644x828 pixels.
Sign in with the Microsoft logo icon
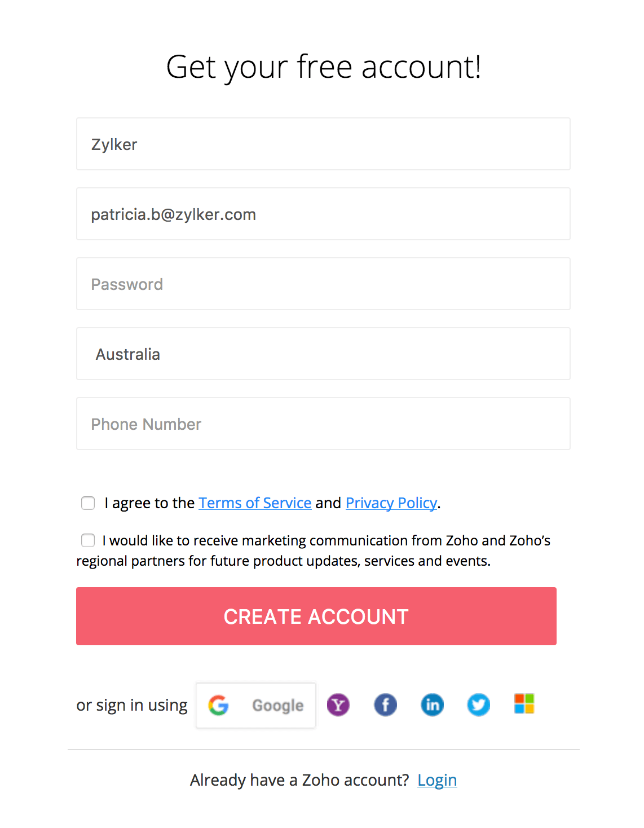(524, 704)
